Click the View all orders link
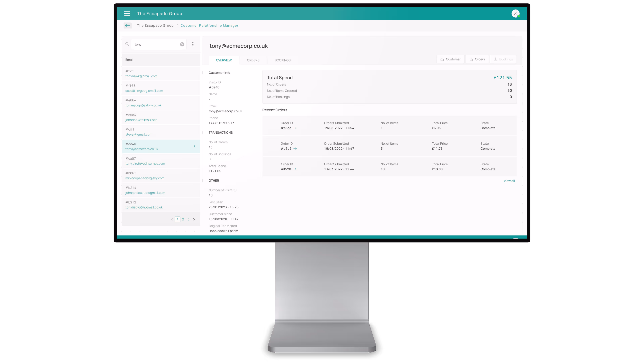 (x=509, y=181)
